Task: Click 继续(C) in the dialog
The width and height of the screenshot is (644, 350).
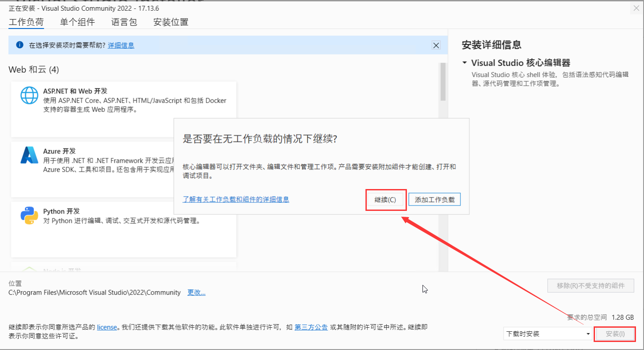Action: point(386,200)
